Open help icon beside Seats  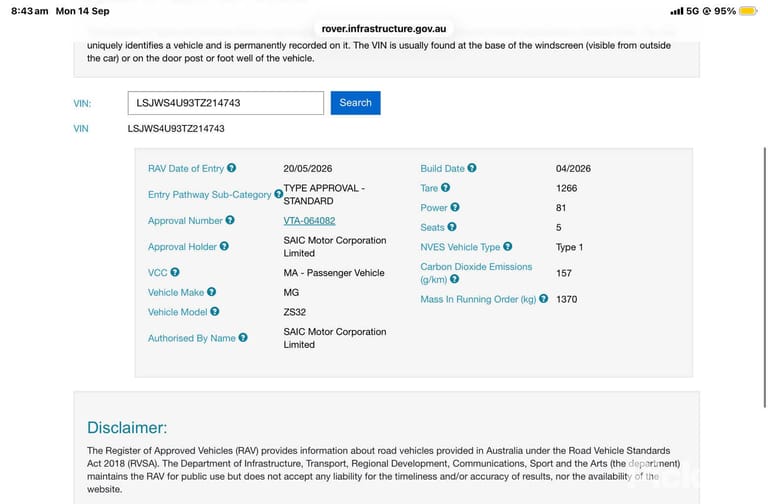(452, 227)
